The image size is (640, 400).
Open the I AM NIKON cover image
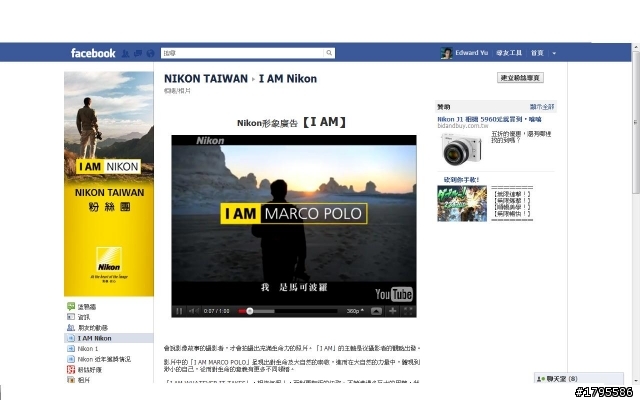[x=109, y=184]
